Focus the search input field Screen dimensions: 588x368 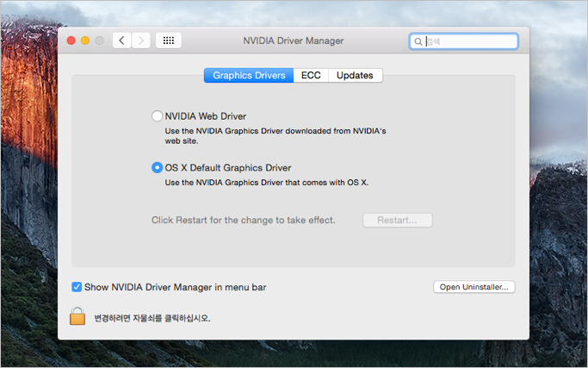point(464,41)
